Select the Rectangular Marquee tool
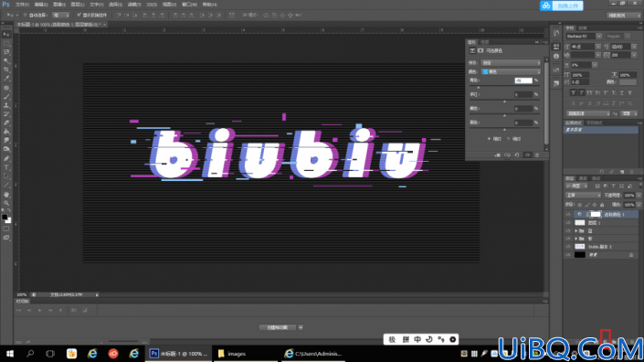The image size is (644, 362). tap(6, 43)
